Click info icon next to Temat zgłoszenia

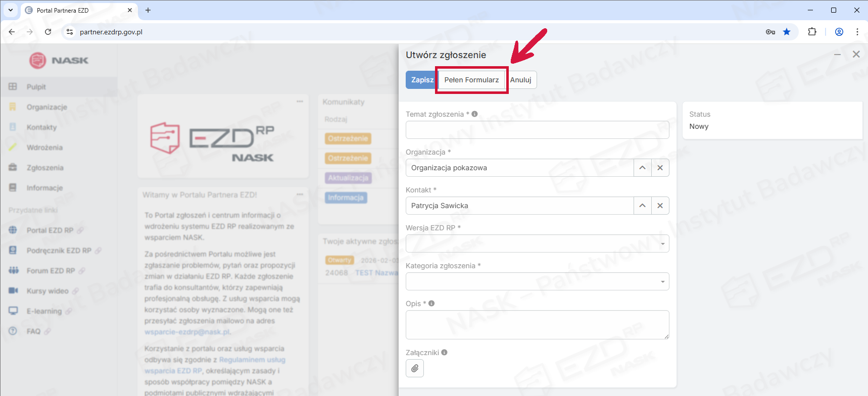pyautogui.click(x=474, y=114)
